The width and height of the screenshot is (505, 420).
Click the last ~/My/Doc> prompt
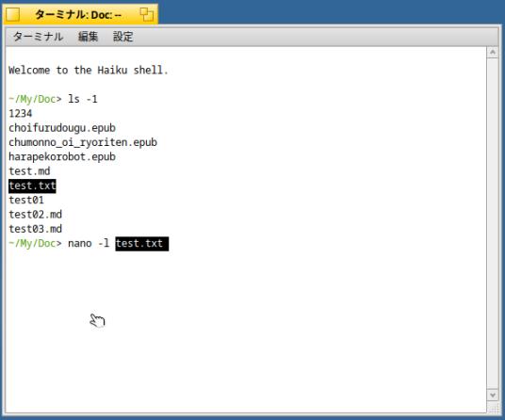(35, 243)
